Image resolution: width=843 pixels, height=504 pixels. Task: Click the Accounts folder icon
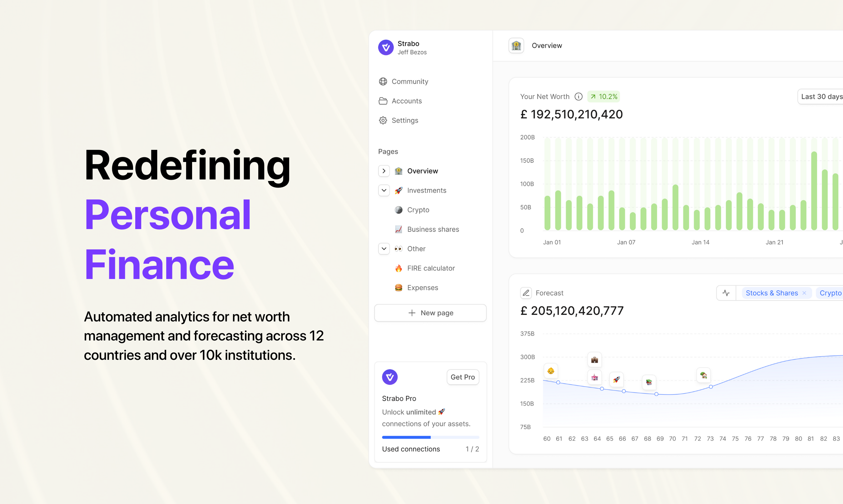click(383, 101)
